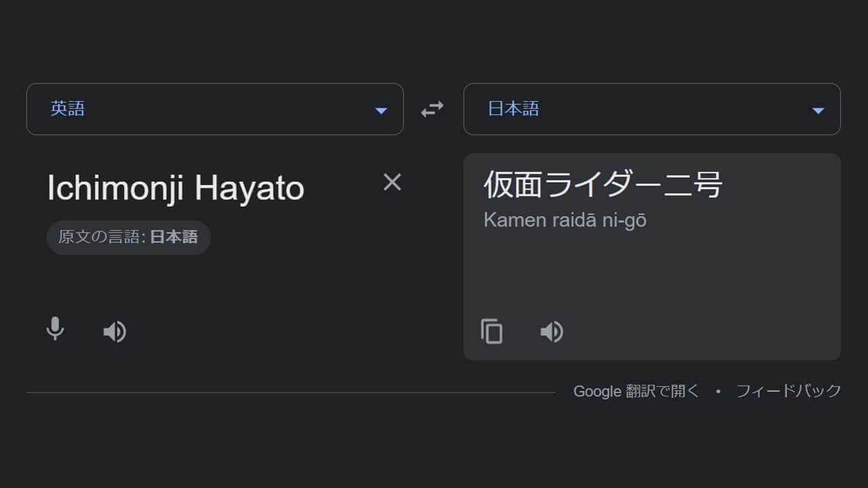Image resolution: width=868 pixels, height=488 pixels.
Task: Click the speaker icon under the source panel
Action: pyautogui.click(x=115, y=331)
